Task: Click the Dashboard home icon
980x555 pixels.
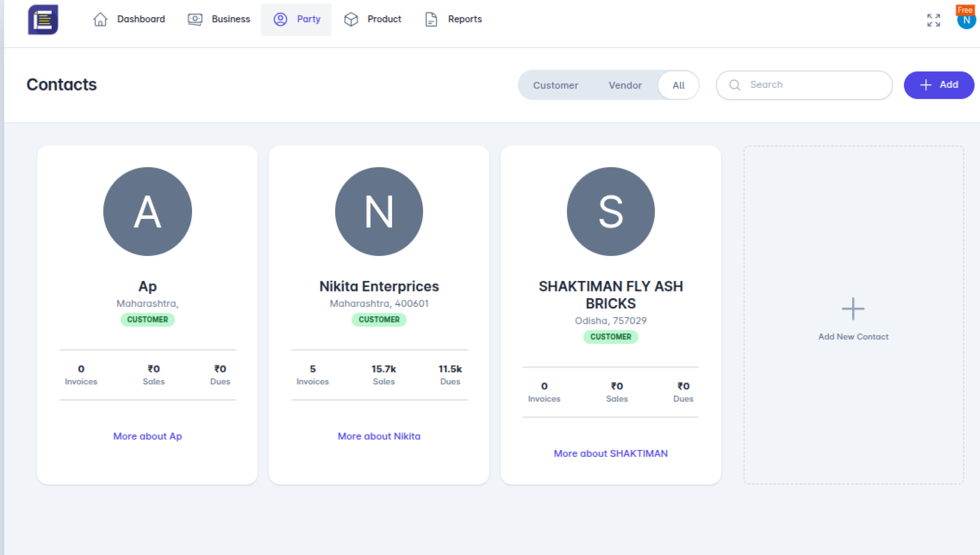Action: pos(100,19)
